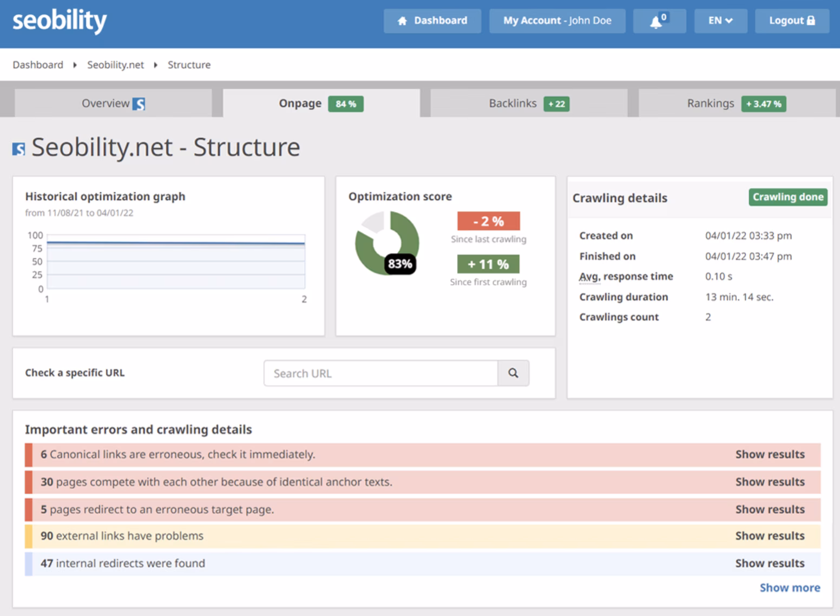Show results for erroneous canonical links
The width and height of the screenshot is (840, 616).
pyautogui.click(x=769, y=454)
